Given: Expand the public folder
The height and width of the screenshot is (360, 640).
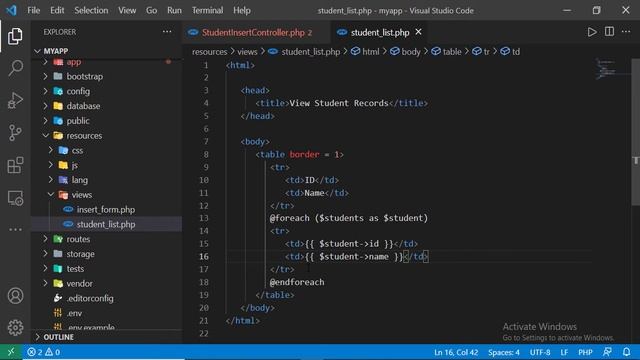Looking at the screenshot, I should click(107, 121).
